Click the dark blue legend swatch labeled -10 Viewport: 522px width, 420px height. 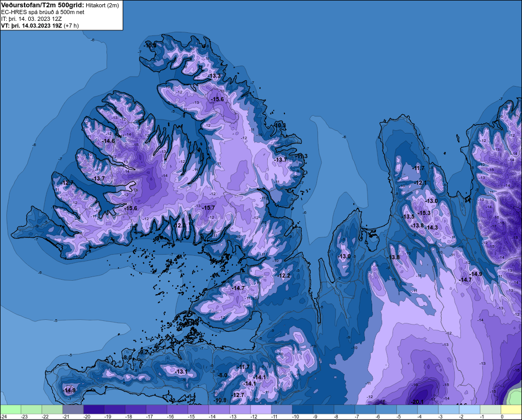[x=303, y=409]
